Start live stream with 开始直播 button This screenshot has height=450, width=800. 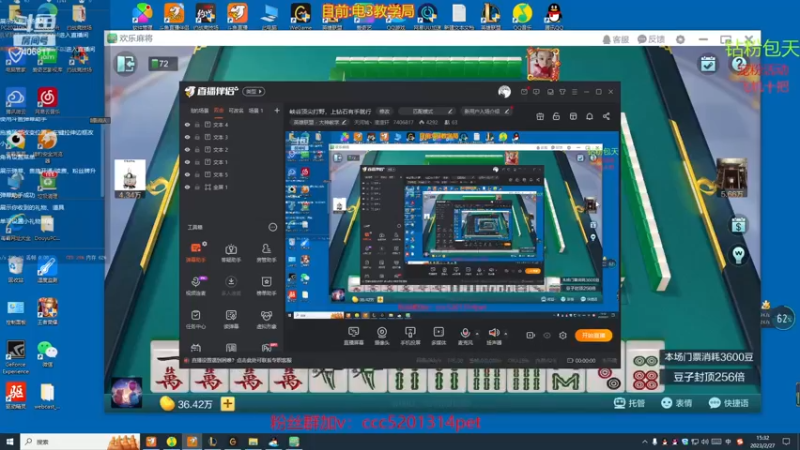(593, 335)
